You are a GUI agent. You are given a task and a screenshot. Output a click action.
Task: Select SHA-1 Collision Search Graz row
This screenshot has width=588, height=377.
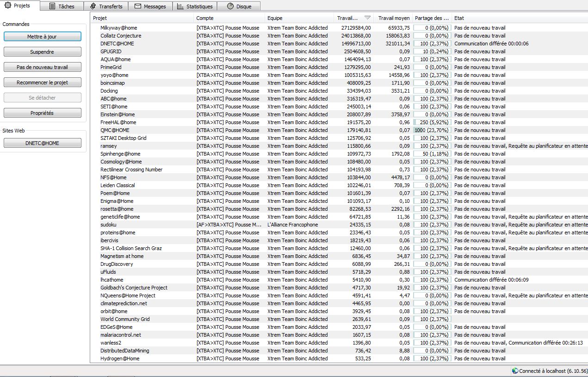339,248
